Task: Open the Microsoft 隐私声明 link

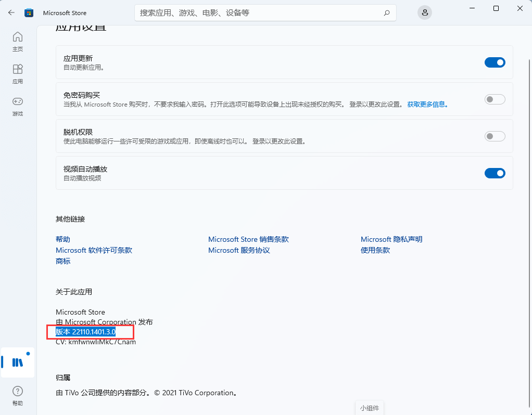Action: 391,239
